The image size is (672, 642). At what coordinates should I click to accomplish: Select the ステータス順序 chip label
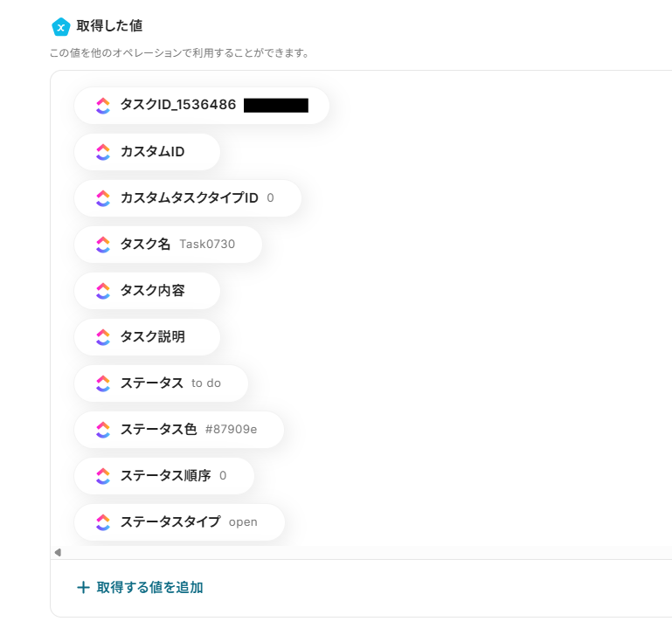(164, 476)
